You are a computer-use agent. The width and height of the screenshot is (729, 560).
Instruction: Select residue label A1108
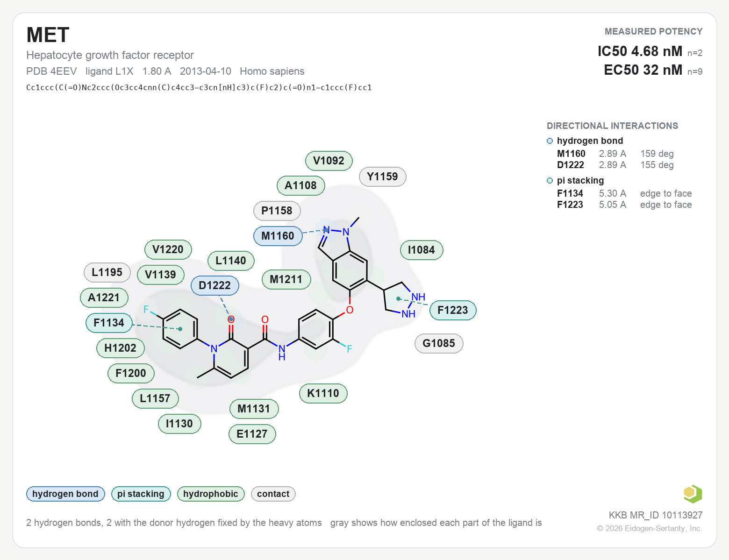tap(301, 185)
